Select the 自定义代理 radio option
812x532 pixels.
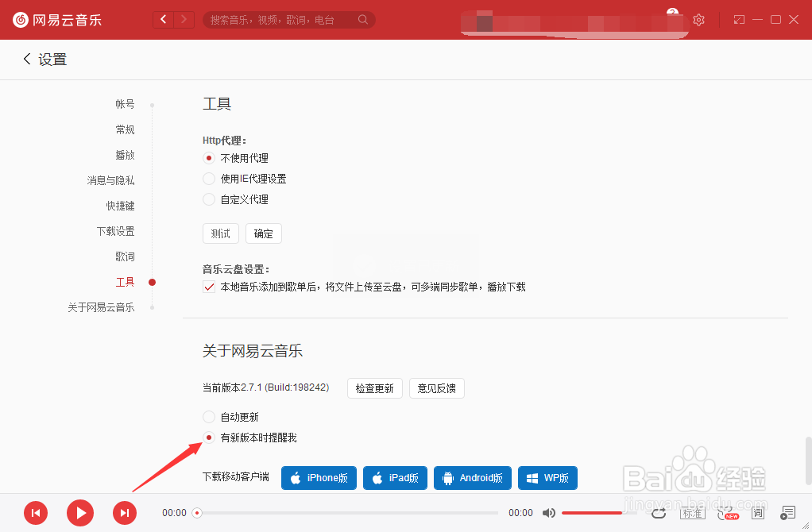pos(209,199)
